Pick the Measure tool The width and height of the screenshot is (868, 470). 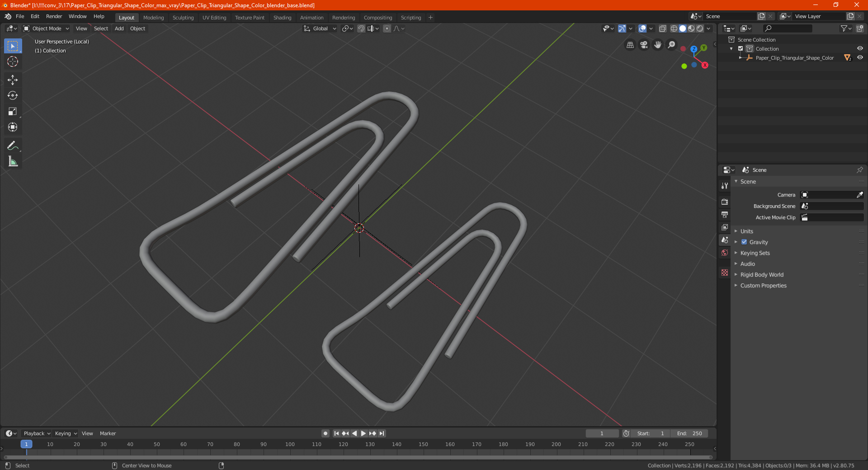pos(13,161)
